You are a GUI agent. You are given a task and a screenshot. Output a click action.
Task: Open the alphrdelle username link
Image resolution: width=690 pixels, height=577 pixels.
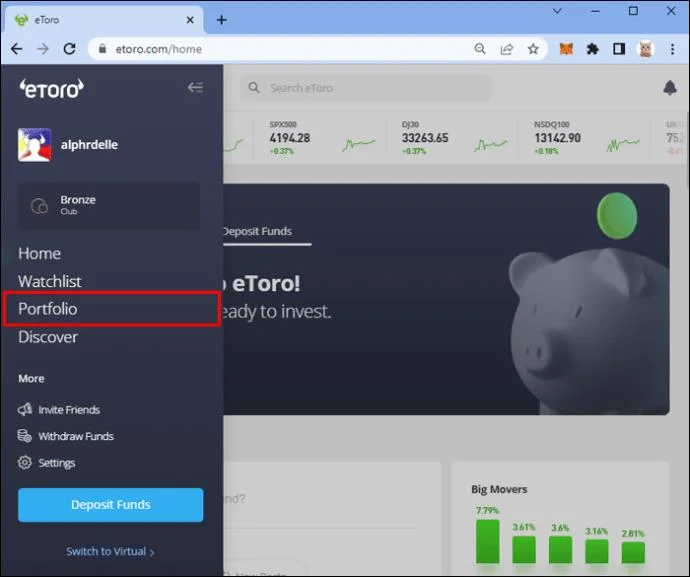coord(89,145)
